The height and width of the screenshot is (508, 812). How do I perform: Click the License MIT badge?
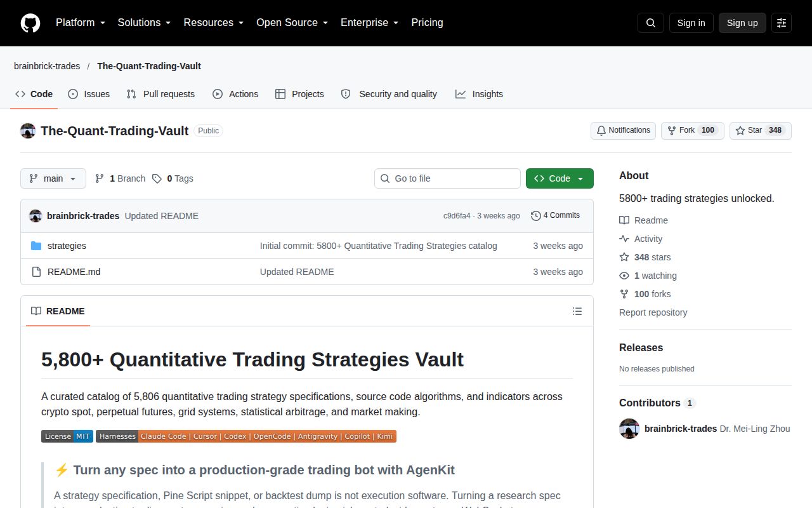coord(67,436)
